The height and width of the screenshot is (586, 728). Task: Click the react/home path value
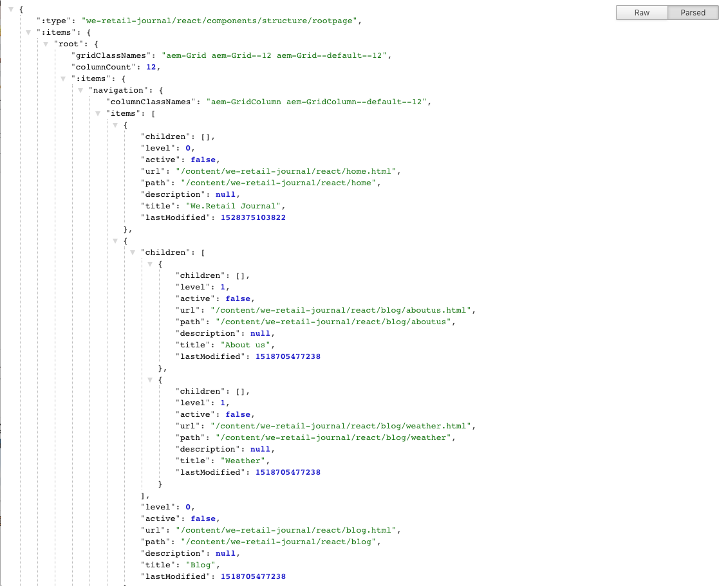pos(279,183)
